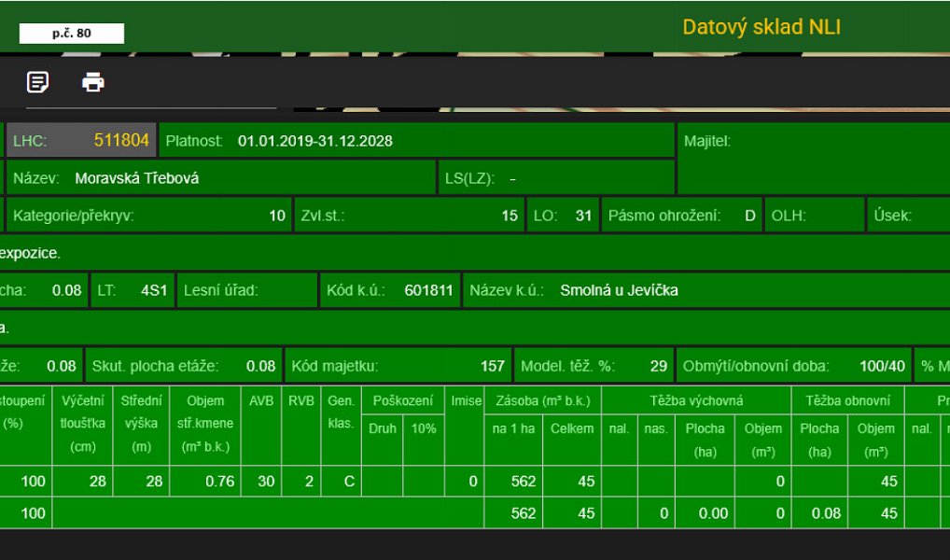The height and width of the screenshot is (560, 950).
Task: Click the Úsek field label
Action: pos(892,216)
